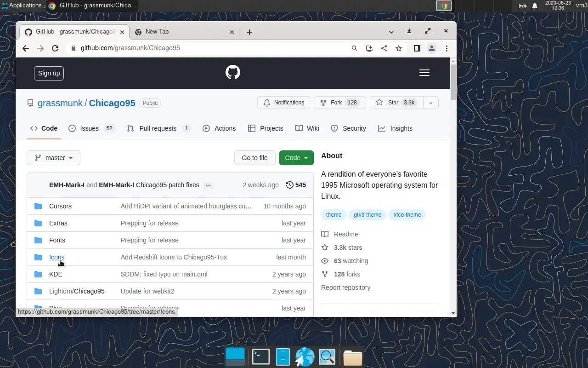This screenshot has height=368, width=588.
Task: Open the Cursors folder
Action: [60, 206]
